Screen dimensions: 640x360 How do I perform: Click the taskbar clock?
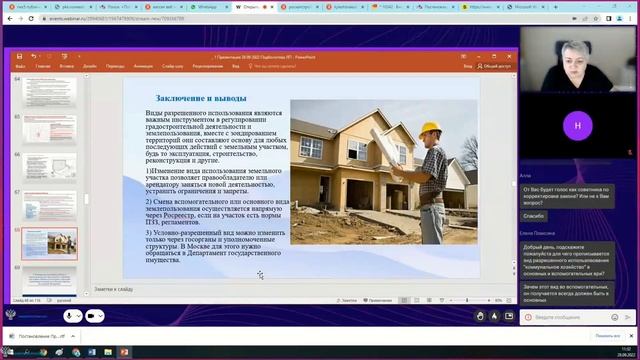[x=626, y=352]
